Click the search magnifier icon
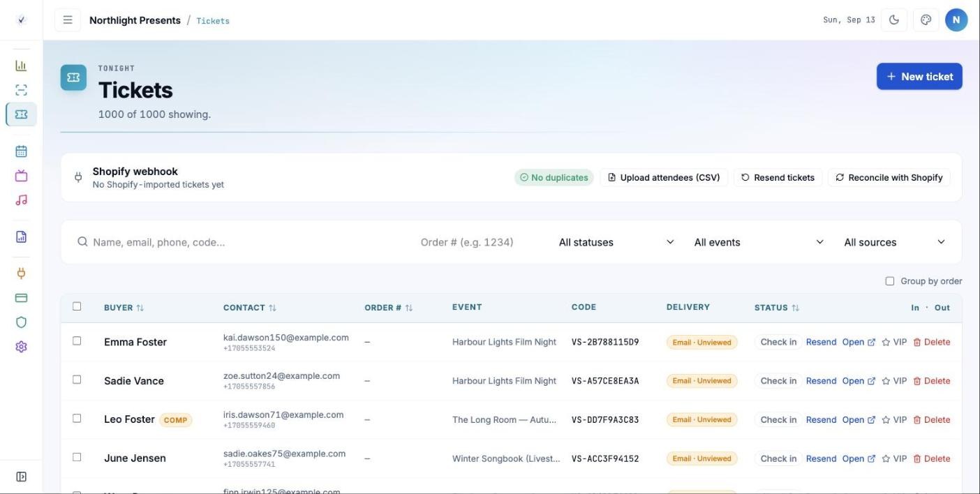The height and width of the screenshot is (494, 980). click(x=82, y=241)
